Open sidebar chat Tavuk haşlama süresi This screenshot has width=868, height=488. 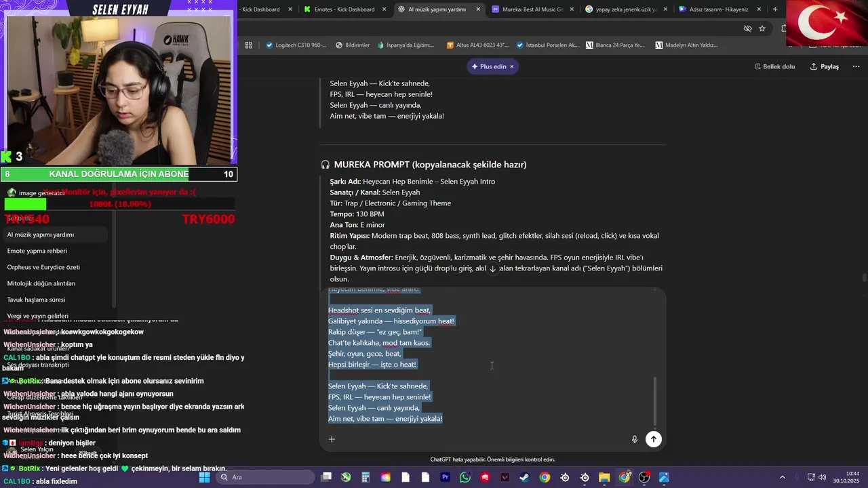tap(56, 300)
